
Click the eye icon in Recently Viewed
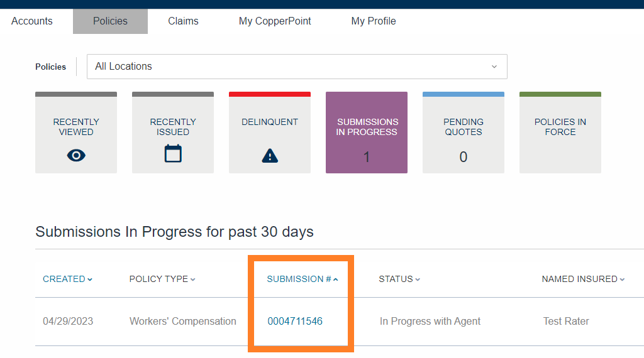pos(76,155)
